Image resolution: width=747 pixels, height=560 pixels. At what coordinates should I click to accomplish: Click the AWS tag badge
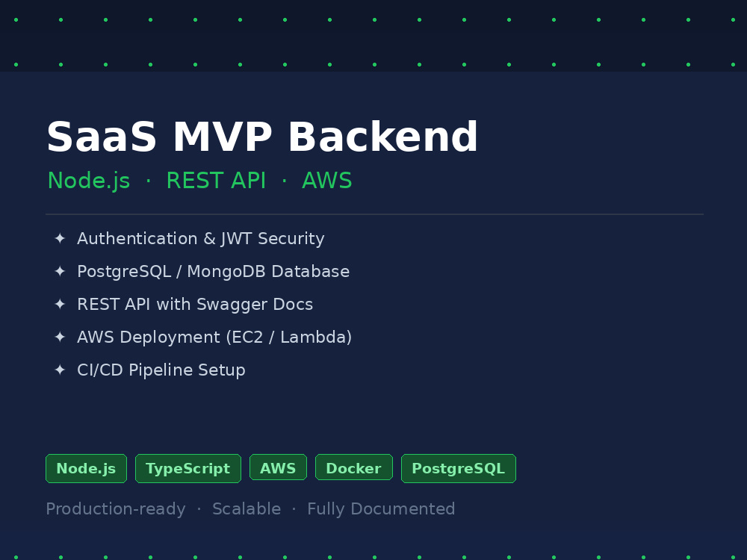click(278, 467)
